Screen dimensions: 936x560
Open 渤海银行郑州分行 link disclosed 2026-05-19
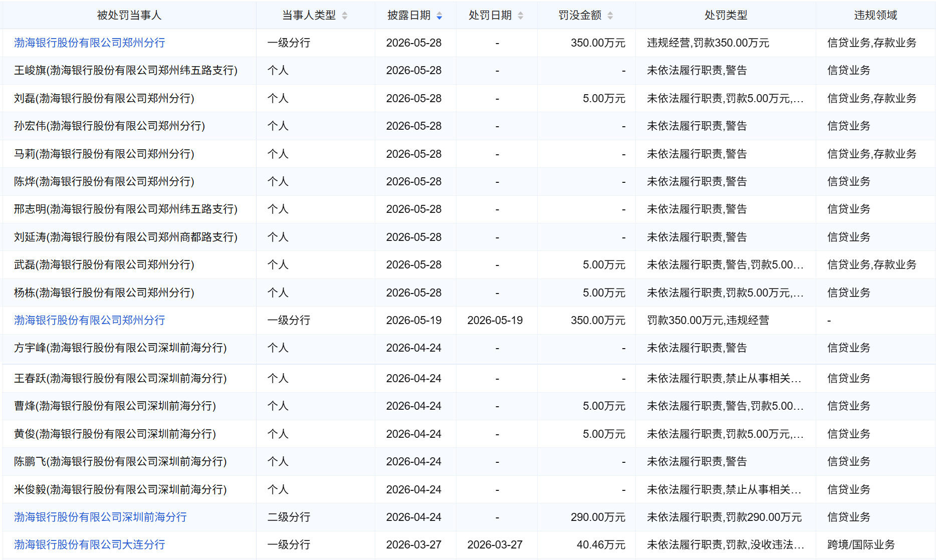[x=90, y=321]
